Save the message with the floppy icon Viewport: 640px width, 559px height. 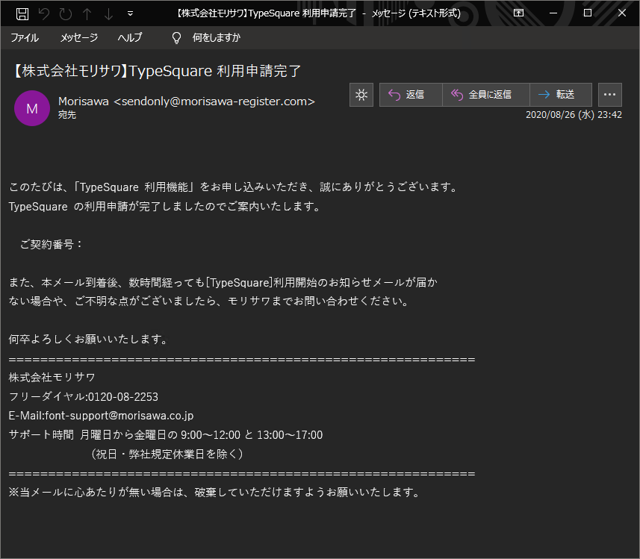point(22,14)
